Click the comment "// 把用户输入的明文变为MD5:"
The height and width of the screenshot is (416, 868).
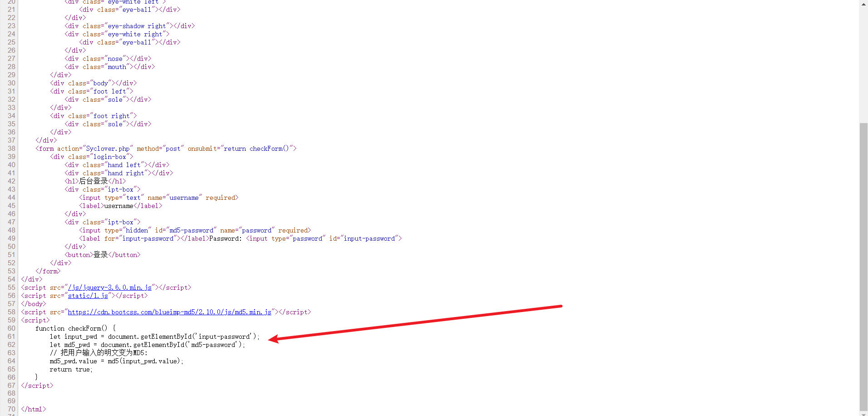[x=98, y=353]
